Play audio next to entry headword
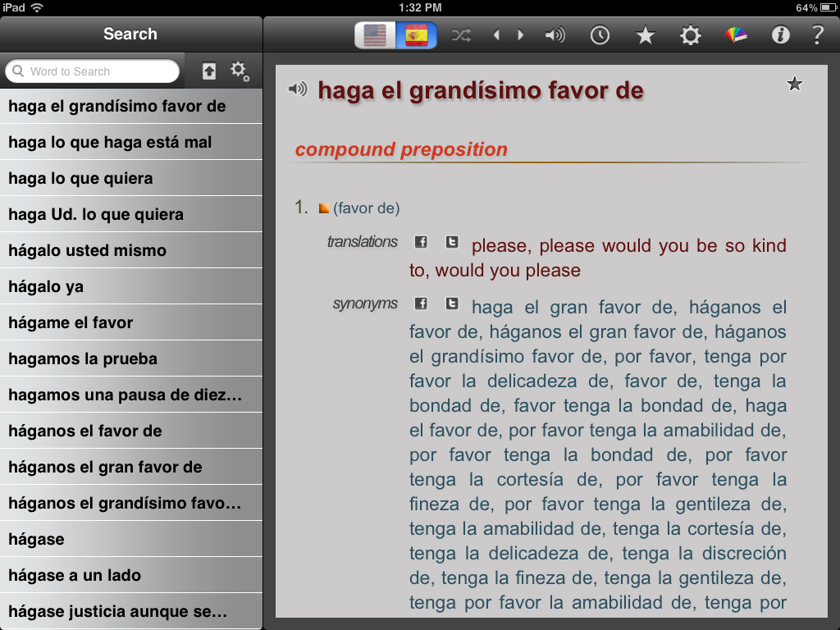840x630 pixels. [298, 89]
